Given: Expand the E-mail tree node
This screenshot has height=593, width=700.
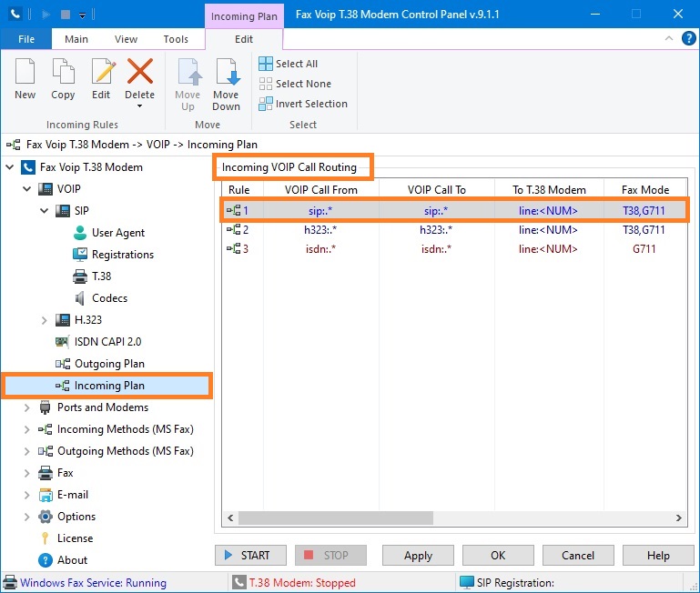Looking at the screenshot, I should tap(27, 495).
